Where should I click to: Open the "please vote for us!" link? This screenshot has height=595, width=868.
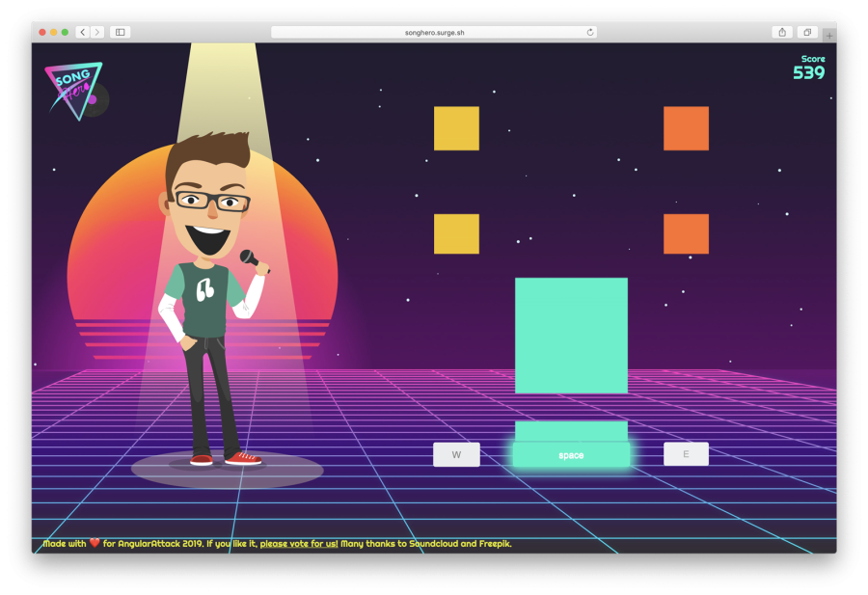(x=299, y=544)
